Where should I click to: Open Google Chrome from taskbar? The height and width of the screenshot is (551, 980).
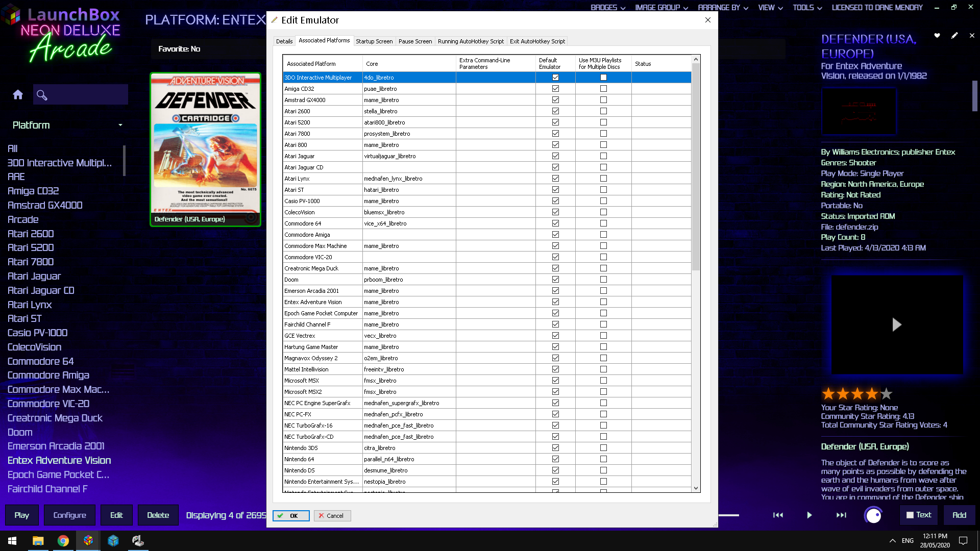(63, 541)
